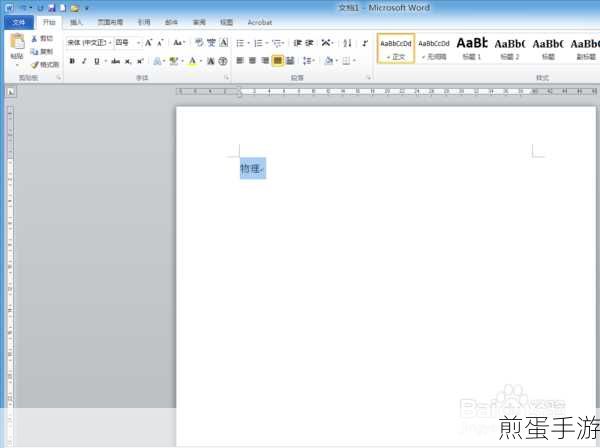Apply the Normal (正文) style
600x448 pixels.
click(x=396, y=48)
